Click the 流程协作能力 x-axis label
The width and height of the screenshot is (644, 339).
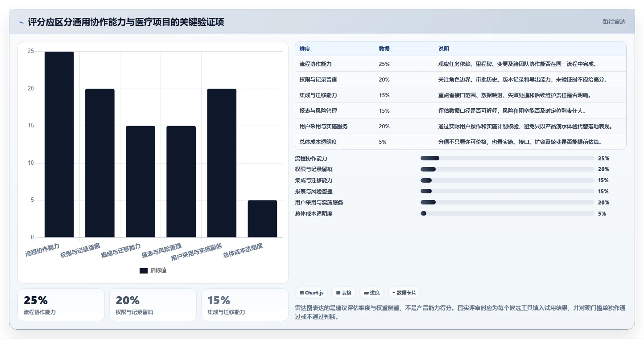point(42,250)
